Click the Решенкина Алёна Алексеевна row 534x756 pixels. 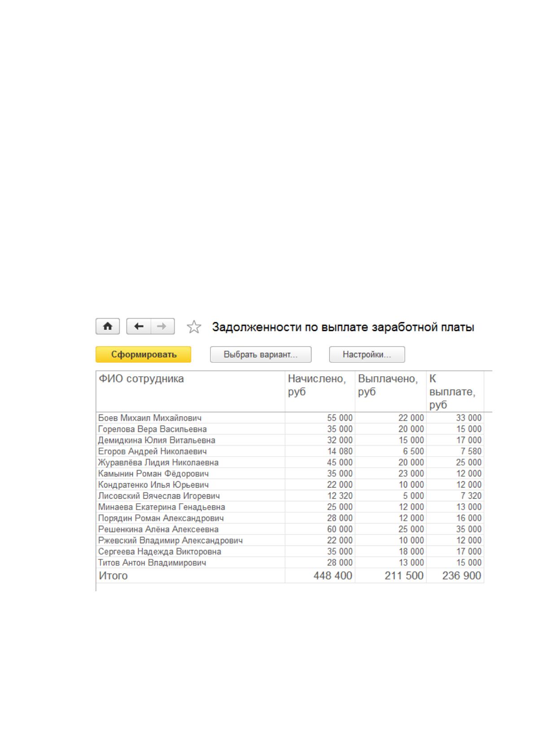[290, 529]
